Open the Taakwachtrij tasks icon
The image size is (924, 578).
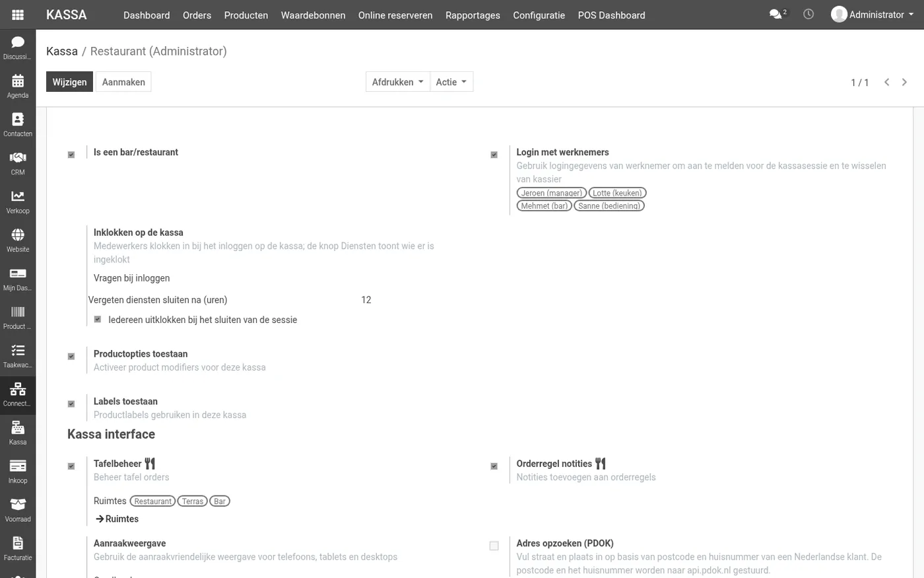tap(18, 355)
